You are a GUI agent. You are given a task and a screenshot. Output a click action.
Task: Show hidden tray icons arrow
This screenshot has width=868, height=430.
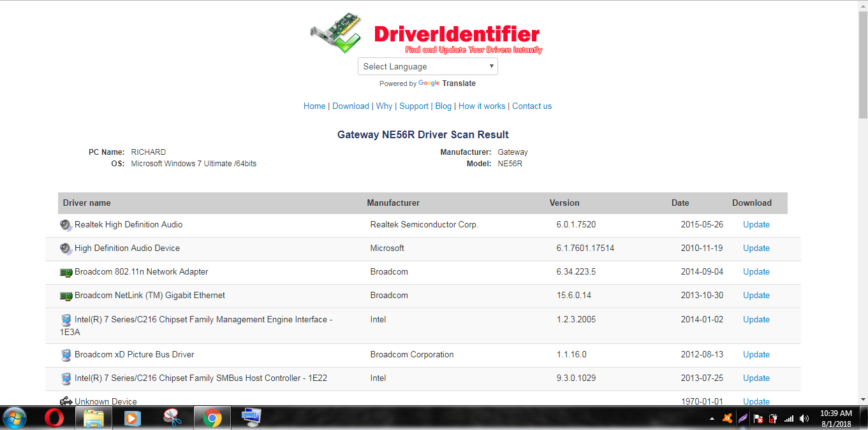(x=712, y=419)
